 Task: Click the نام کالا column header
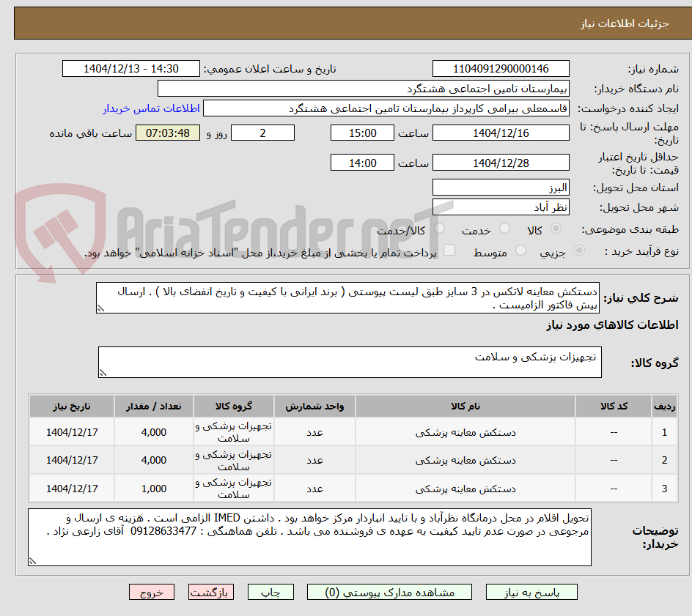(x=465, y=406)
